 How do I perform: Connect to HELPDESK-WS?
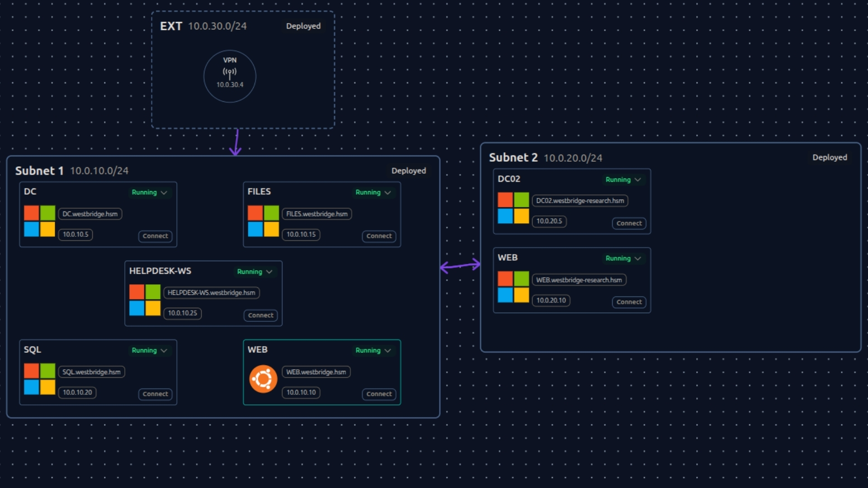260,315
